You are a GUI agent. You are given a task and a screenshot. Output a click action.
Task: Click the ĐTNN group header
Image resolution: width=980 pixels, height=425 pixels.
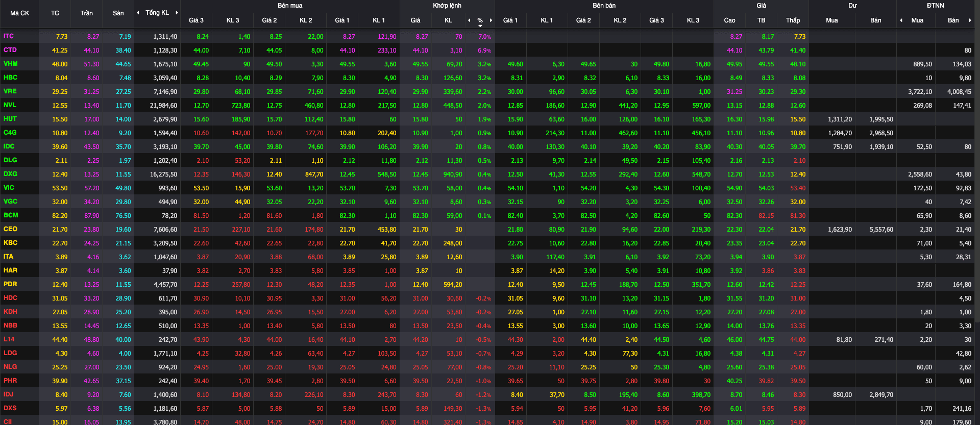coord(936,6)
